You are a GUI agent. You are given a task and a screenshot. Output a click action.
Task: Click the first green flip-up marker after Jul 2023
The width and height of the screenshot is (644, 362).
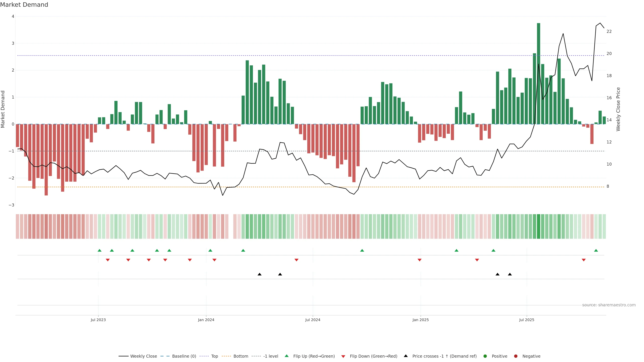click(x=99, y=250)
